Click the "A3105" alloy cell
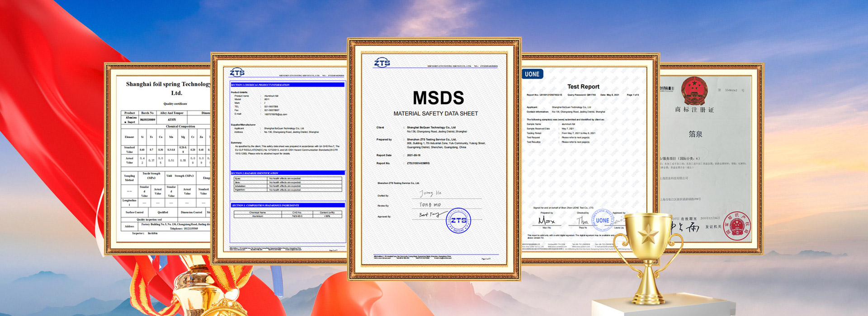Screen dimensions: 868x316 pos(172,120)
